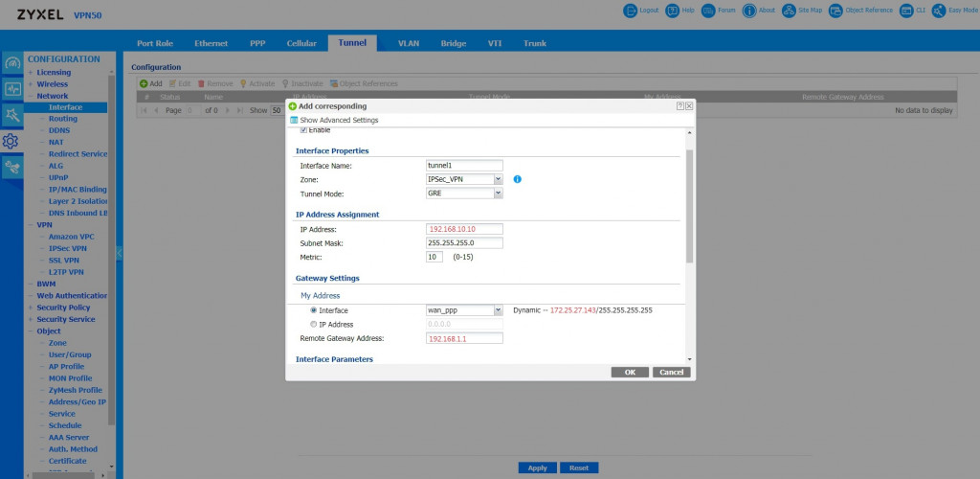The width and height of the screenshot is (980, 479).
Task: Open the Ethernet tab
Action: click(212, 43)
